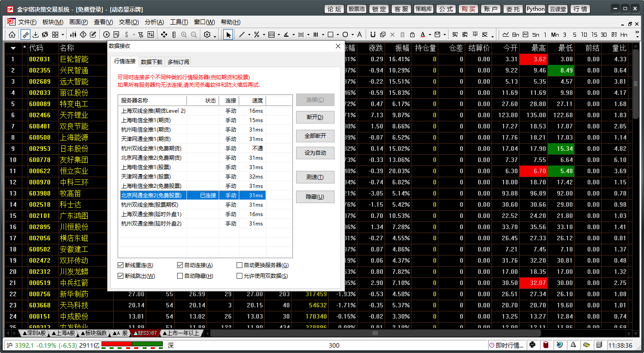Image resolution: width=644 pixels, height=353 pixels.
Task: Click the four-way move arrows icon
Action: [164, 34]
